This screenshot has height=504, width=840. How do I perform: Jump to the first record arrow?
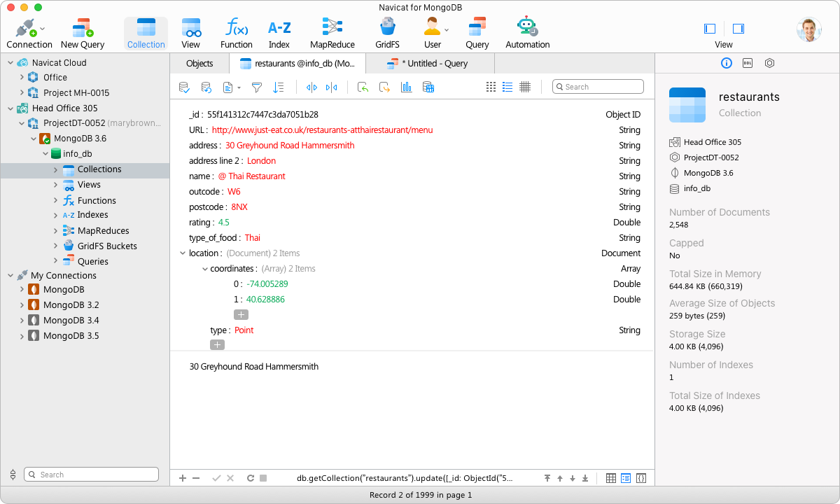pyautogui.click(x=547, y=478)
